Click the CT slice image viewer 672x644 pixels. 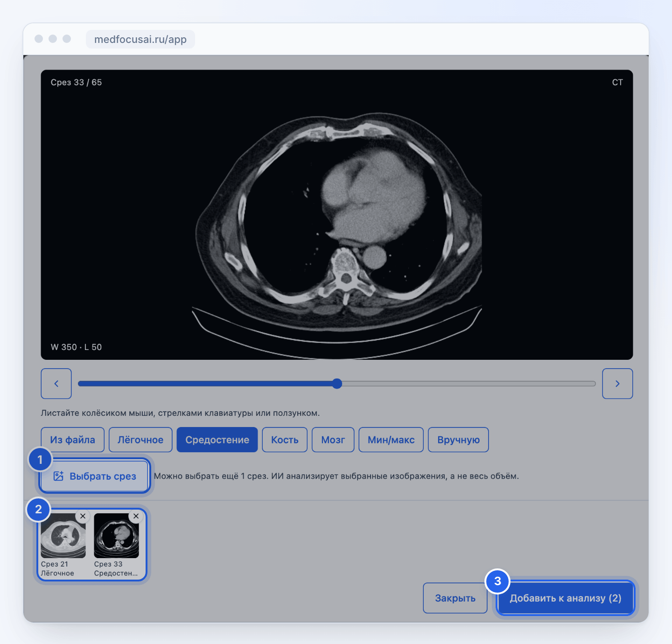click(x=337, y=215)
